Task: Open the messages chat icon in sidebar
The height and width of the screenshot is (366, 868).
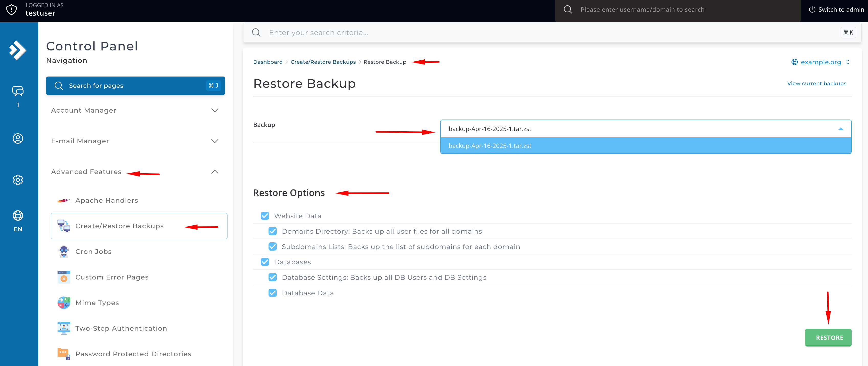Action: (x=18, y=91)
